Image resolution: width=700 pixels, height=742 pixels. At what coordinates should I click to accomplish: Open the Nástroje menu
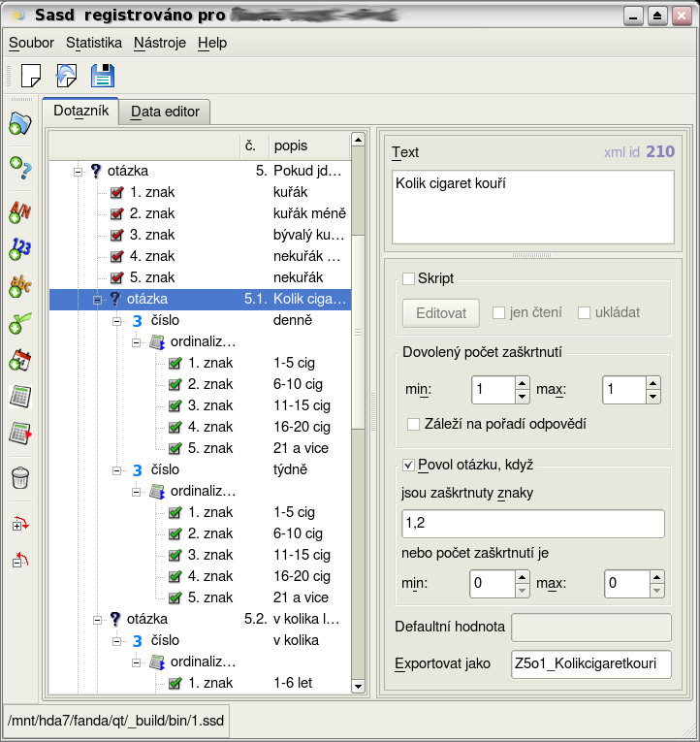pyautogui.click(x=160, y=43)
